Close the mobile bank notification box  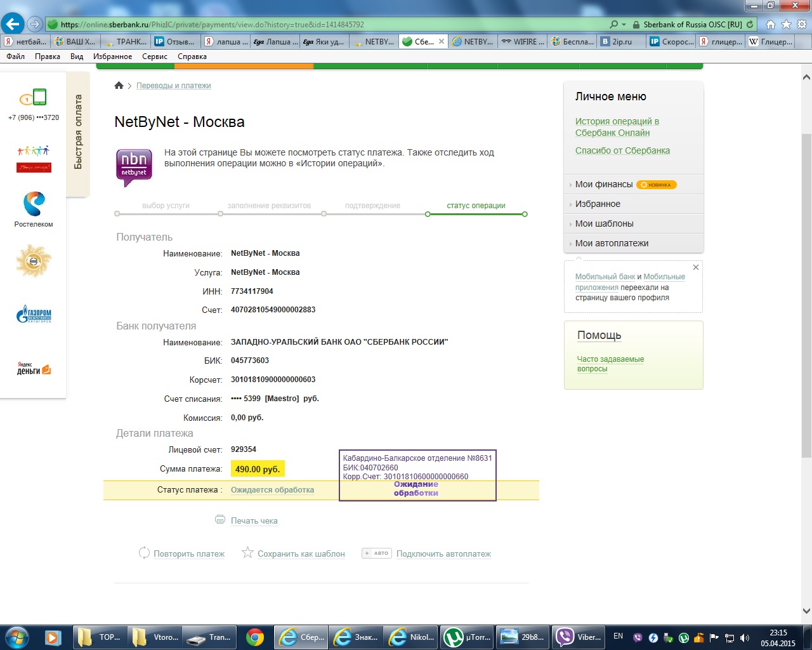pos(696,267)
